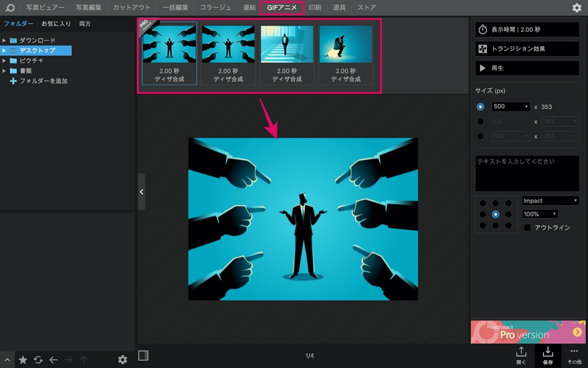
Task: Set frame duration via 表示時間 button
Action: [x=527, y=29]
